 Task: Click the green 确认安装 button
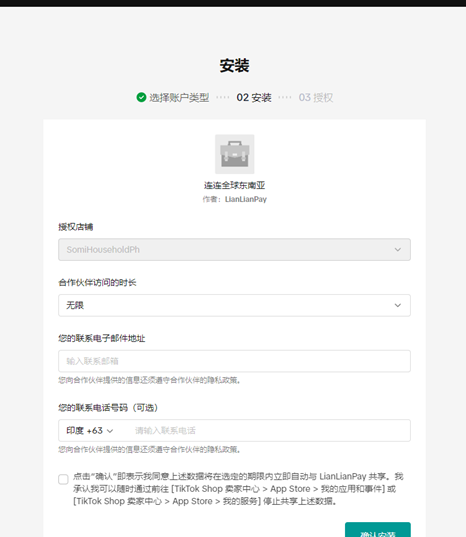378,529
